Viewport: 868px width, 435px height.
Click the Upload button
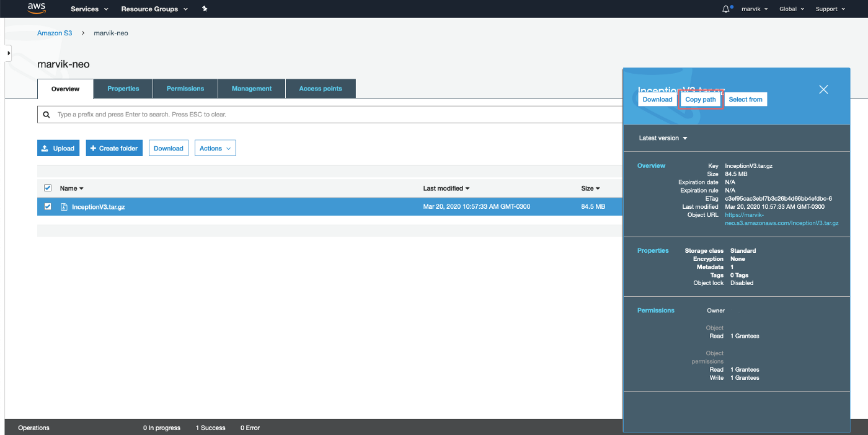[58, 148]
